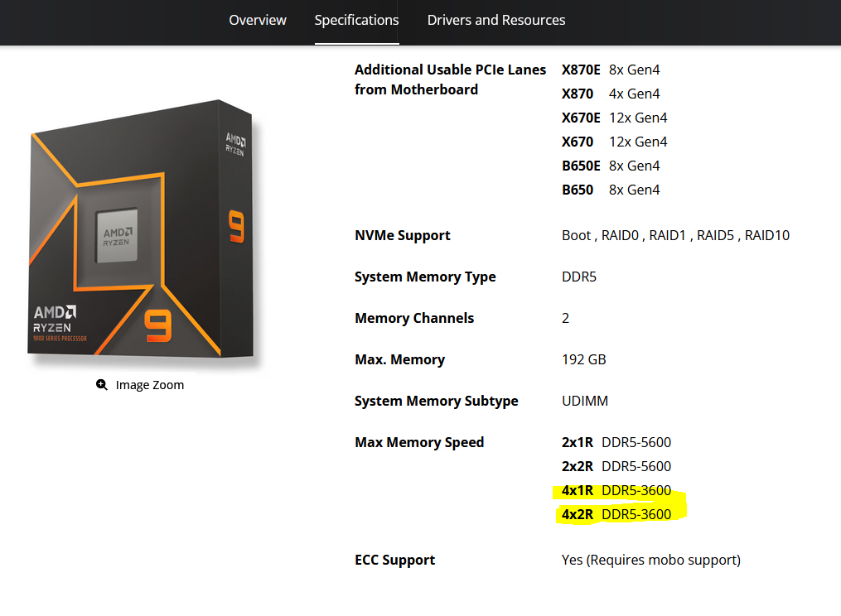Click the "ECC Support" label

point(394,561)
